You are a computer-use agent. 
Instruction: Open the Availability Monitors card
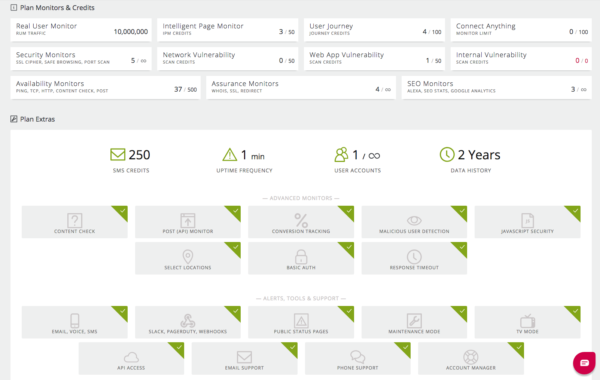[x=106, y=87]
